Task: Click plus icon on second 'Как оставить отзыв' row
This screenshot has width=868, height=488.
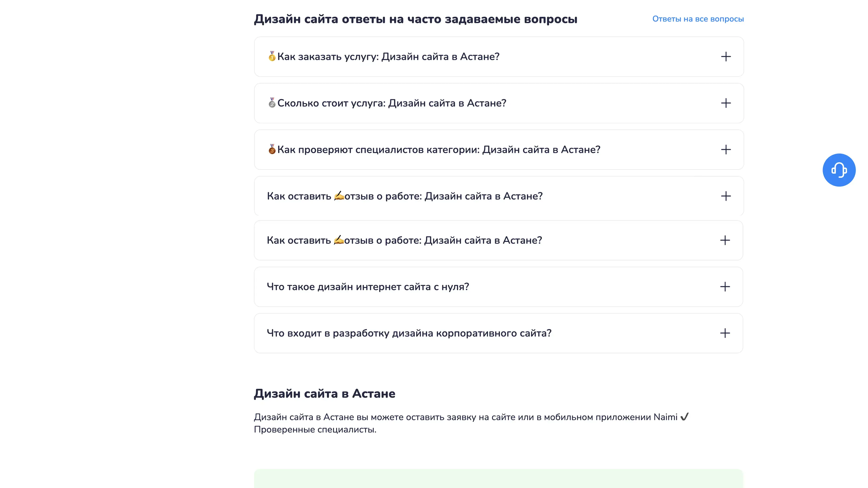Action: [725, 240]
